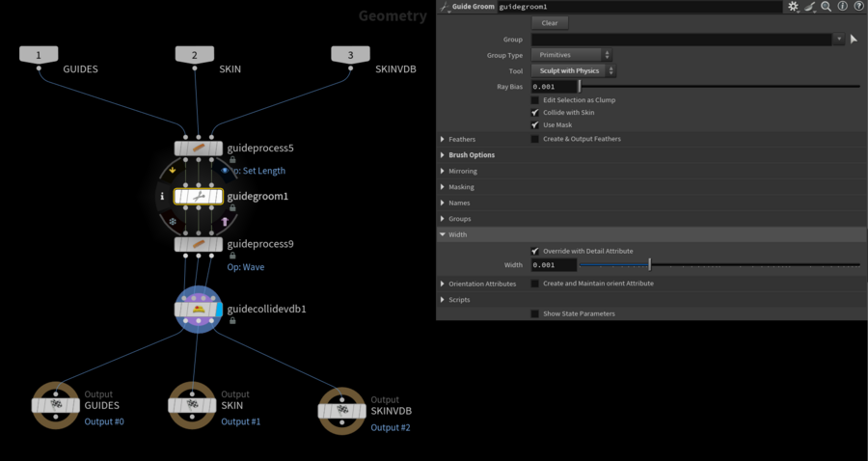The image size is (868, 461).
Task: Uncheck Collide with Skin
Action: (x=535, y=113)
